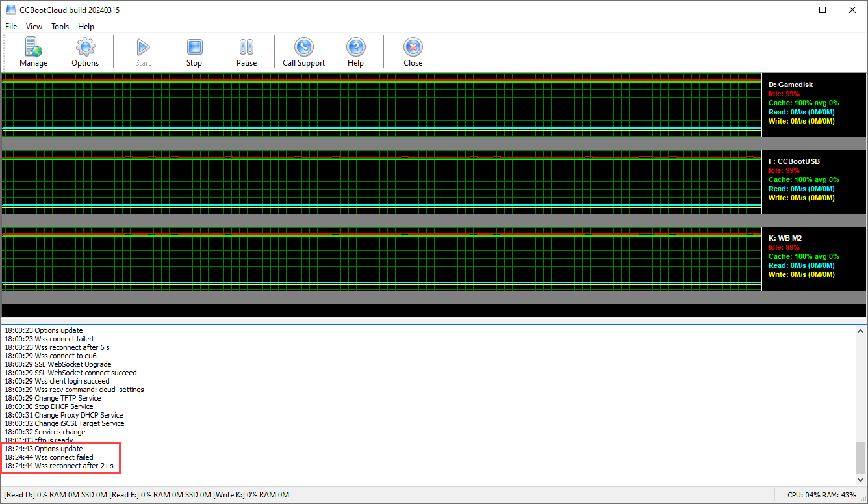868x504 pixels.
Task: Open the Tools menu
Action: point(60,27)
